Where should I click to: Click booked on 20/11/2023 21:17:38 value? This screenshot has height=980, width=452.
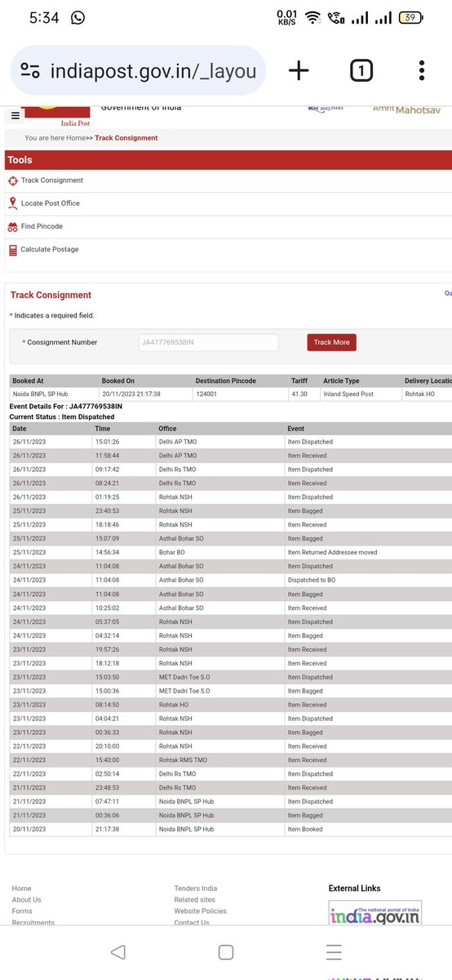click(x=131, y=394)
